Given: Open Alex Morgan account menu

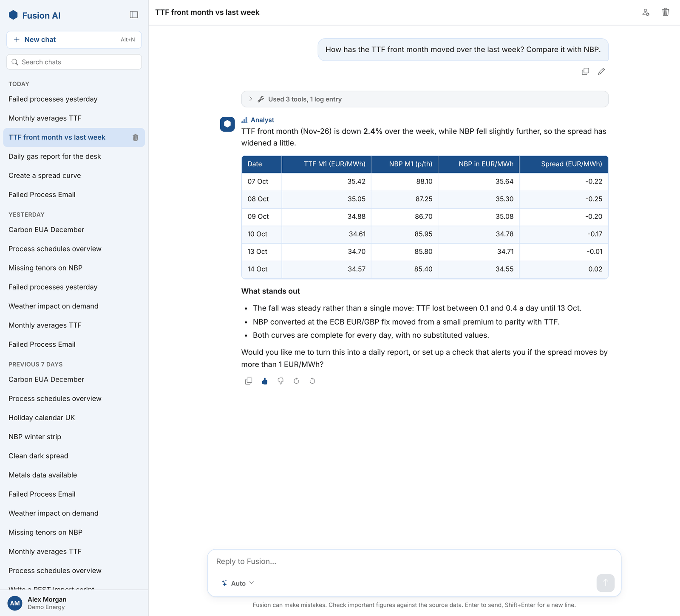Looking at the screenshot, I should pos(74,603).
